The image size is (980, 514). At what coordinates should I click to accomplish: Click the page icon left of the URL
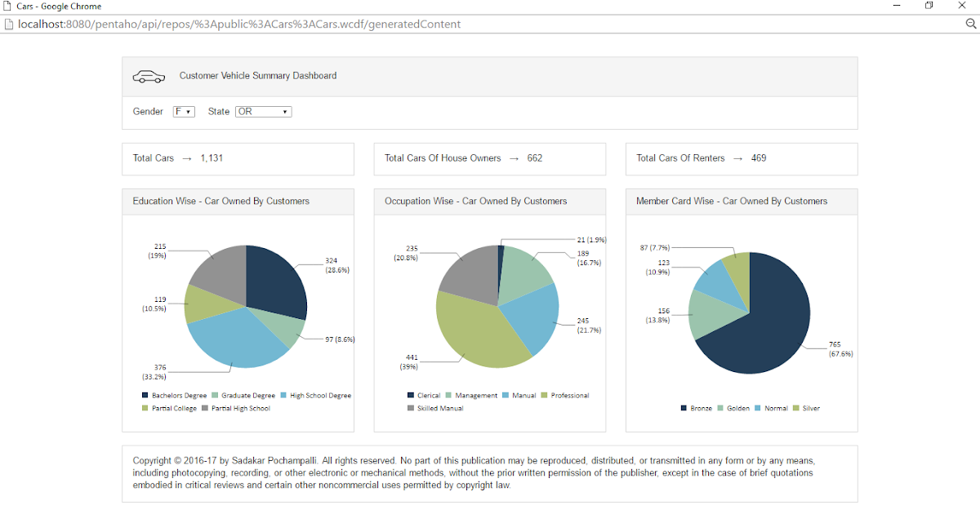pos(10,24)
